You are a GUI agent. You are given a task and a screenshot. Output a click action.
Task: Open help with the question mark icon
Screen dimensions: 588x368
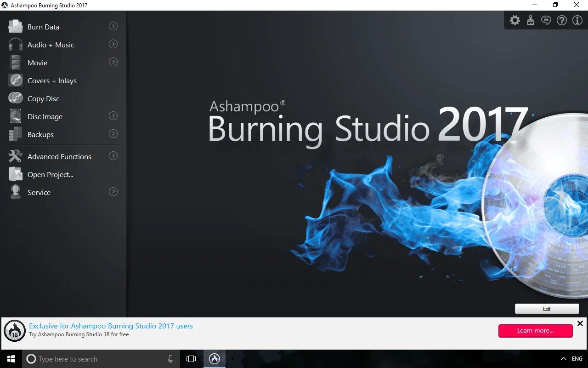coord(562,20)
